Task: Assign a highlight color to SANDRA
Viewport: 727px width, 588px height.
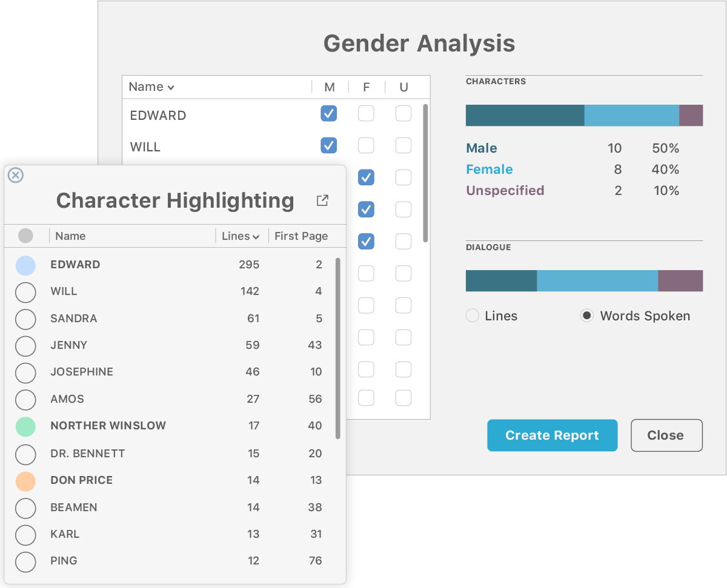Action: [25, 319]
